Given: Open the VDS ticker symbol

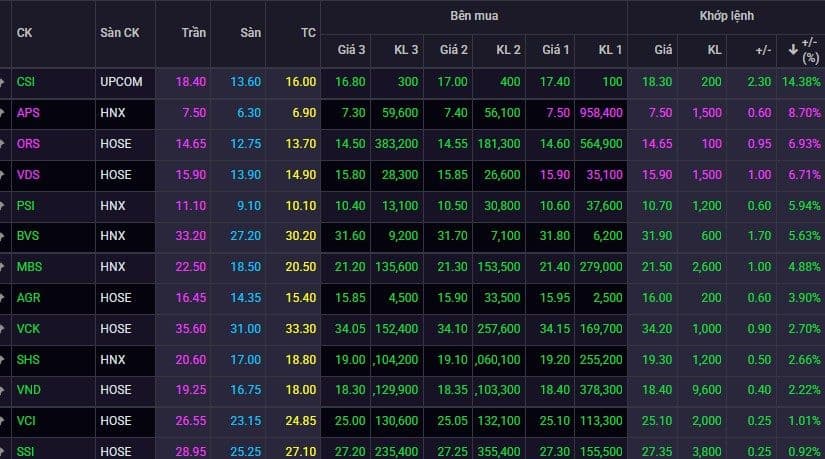Looking at the screenshot, I should 28,175.
